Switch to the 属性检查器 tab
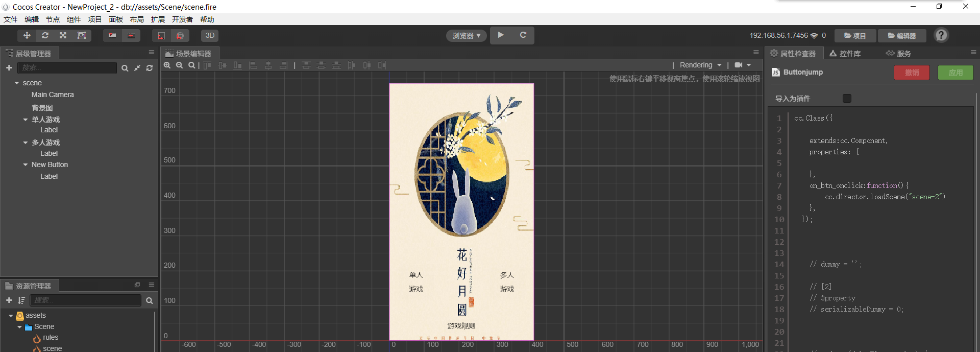The image size is (980, 352). (x=793, y=53)
